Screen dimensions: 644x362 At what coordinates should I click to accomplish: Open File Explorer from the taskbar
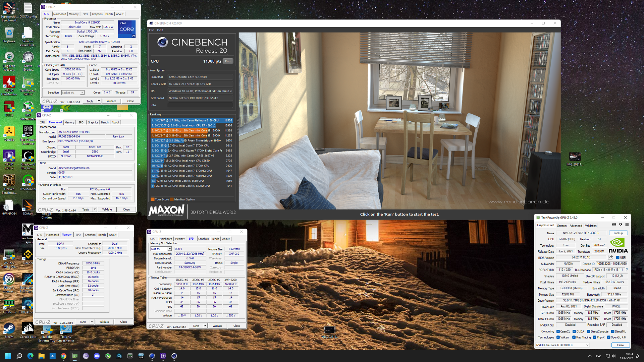coord(41,356)
